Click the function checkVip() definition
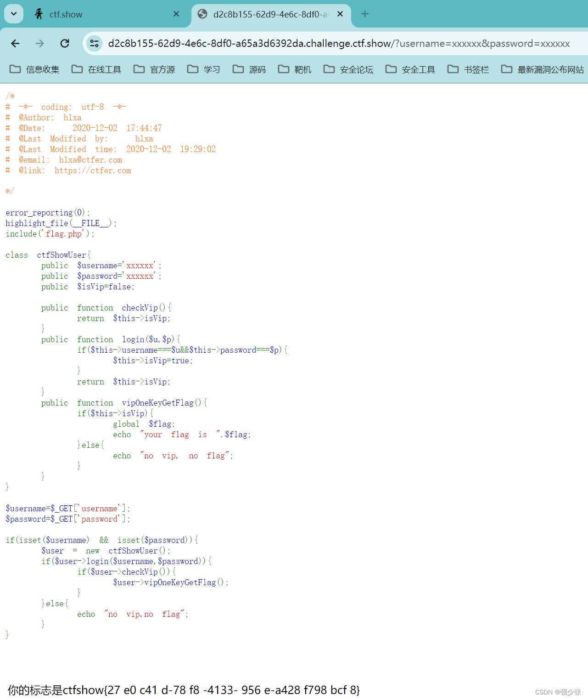 [106, 308]
